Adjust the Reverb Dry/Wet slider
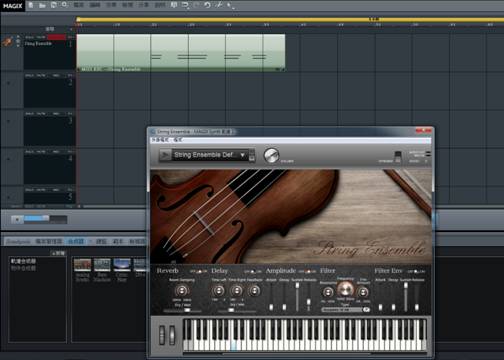The image size is (504, 360). [x=182, y=310]
